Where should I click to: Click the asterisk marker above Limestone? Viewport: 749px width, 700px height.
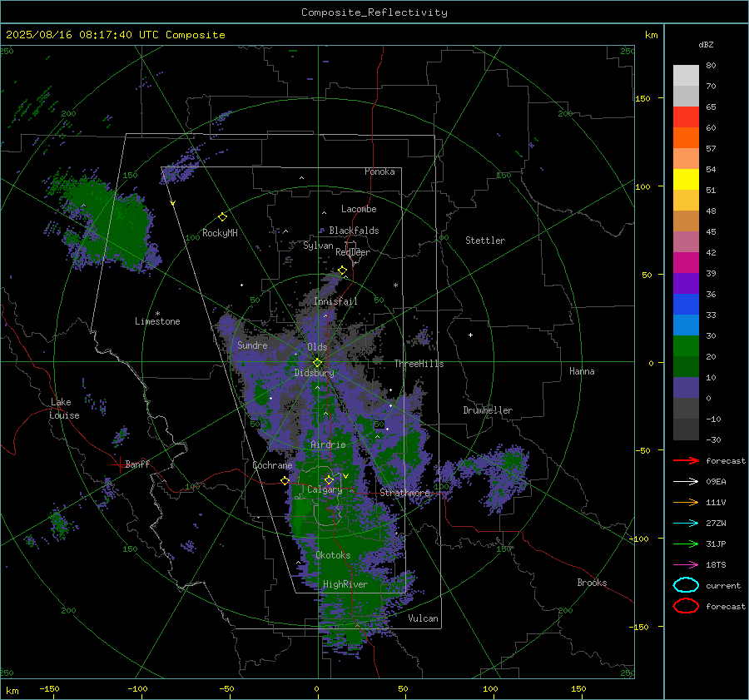(x=157, y=314)
